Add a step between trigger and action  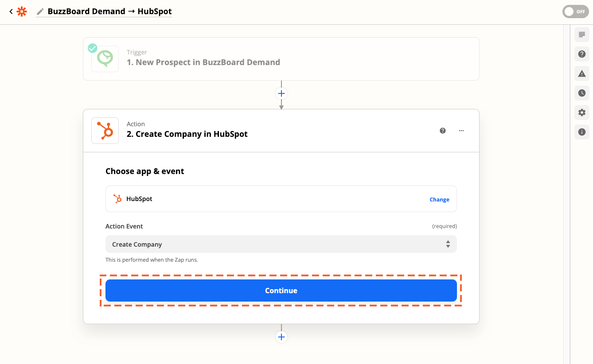coord(281,93)
